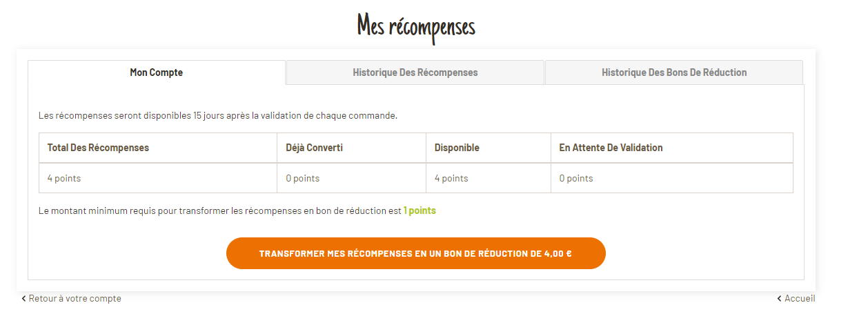Click the Mes récompenses page heading
The width and height of the screenshot is (868, 334).
(x=416, y=28)
